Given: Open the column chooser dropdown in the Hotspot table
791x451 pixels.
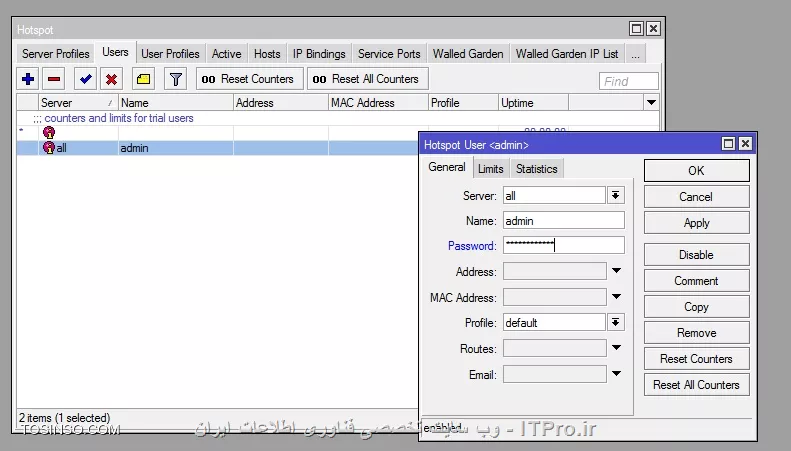Looking at the screenshot, I should (x=651, y=102).
